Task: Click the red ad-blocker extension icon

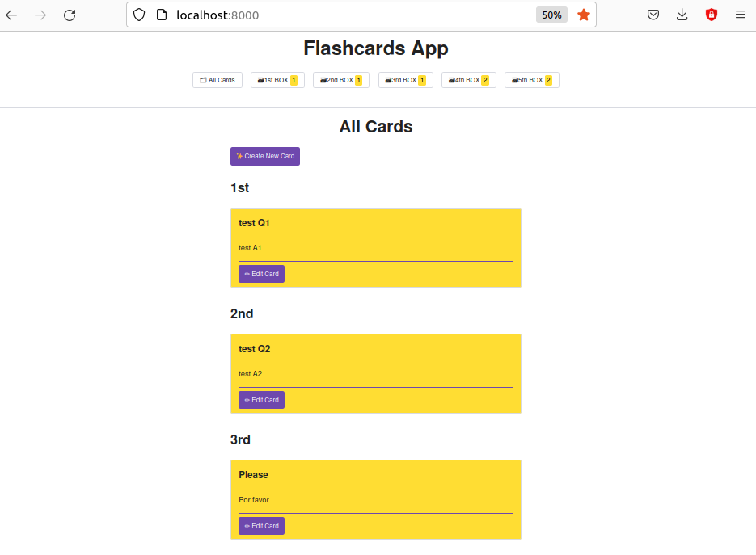Action: click(711, 15)
